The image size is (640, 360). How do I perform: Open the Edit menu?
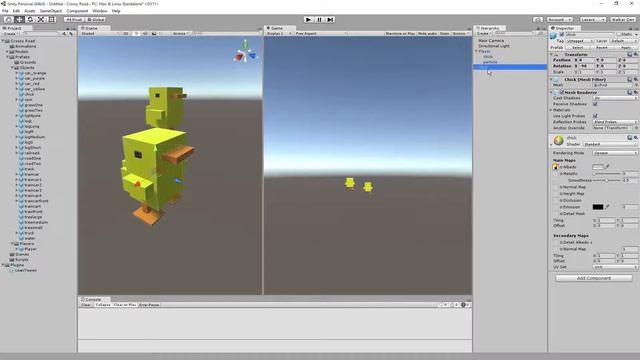click(16, 11)
